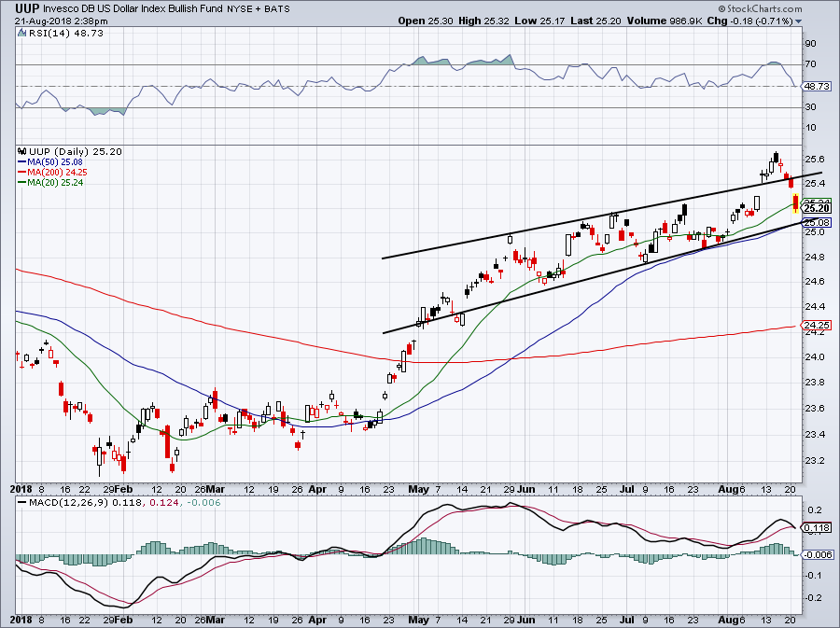
Task: Click the 24.25 MA(200) price tag on axis
Action: (x=817, y=325)
